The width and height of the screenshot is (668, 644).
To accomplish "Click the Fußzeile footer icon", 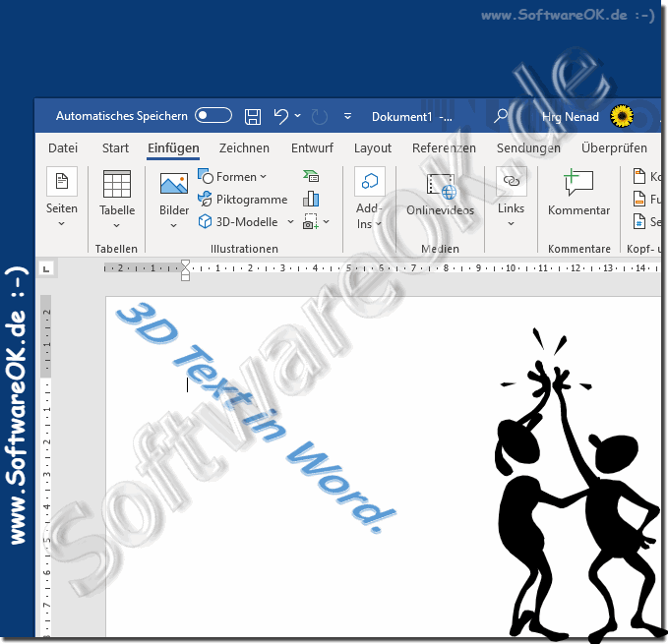I will 639,199.
